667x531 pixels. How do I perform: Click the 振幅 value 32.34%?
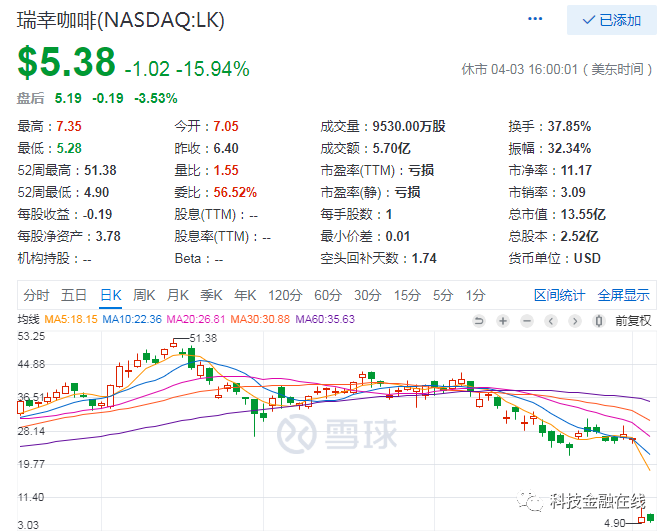click(x=569, y=148)
